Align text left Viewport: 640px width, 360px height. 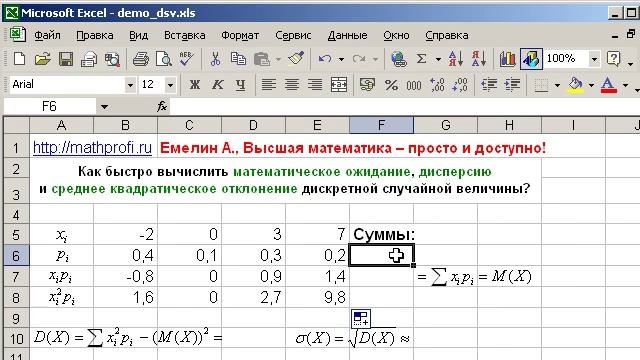pos(268,85)
